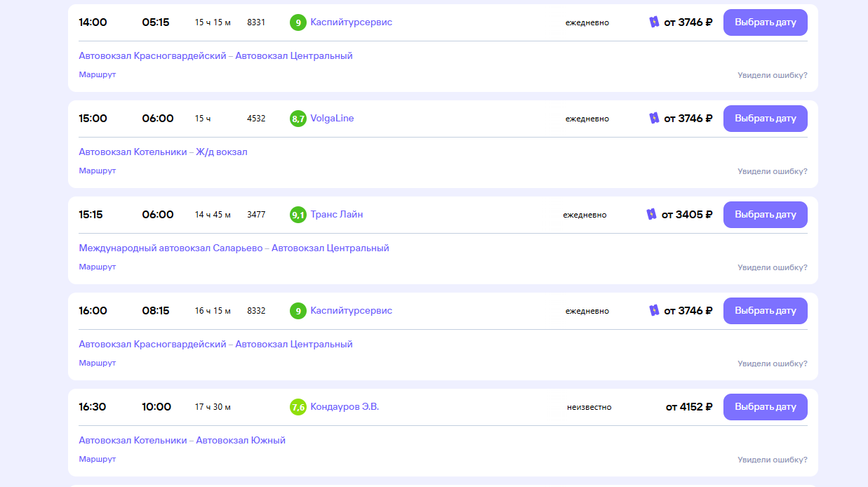Image resolution: width=868 pixels, height=487 pixels.
Task: Click ticket icon next to 14:00 Каспийтурсервис price
Action: click(x=654, y=22)
